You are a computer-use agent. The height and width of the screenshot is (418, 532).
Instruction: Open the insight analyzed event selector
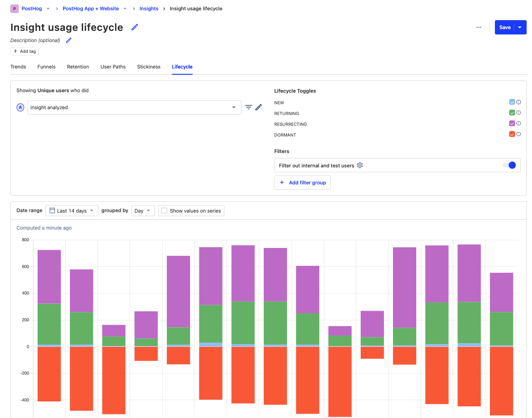134,107
